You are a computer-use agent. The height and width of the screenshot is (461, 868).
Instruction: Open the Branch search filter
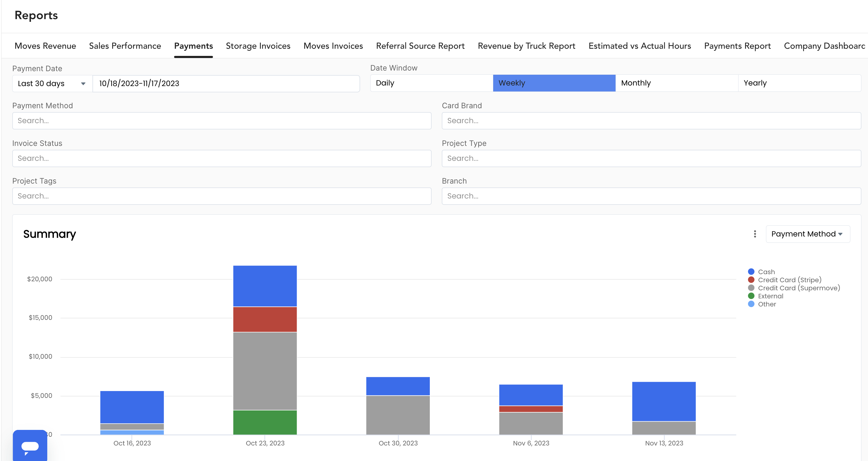(651, 196)
